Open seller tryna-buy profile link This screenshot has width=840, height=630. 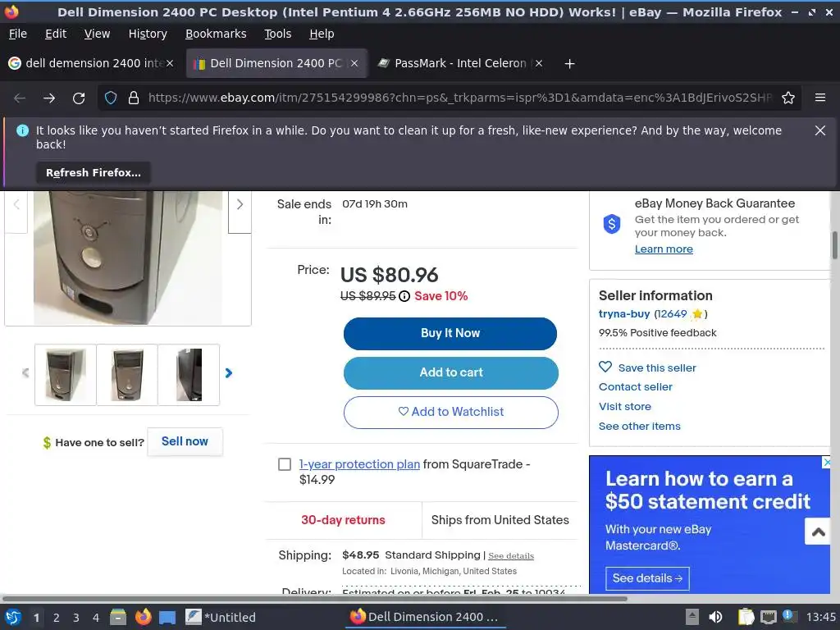pyautogui.click(x=624, y=314)
